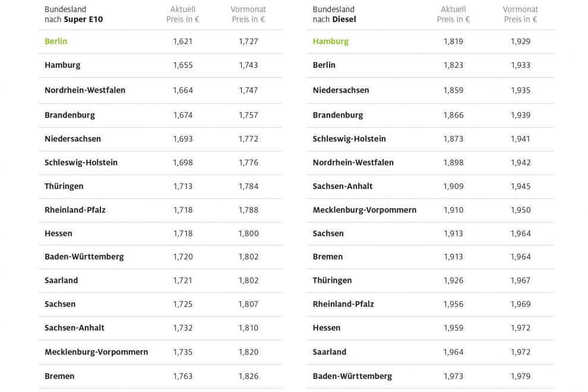Select Saarland in the Super E10 table

tap(61, 280)
